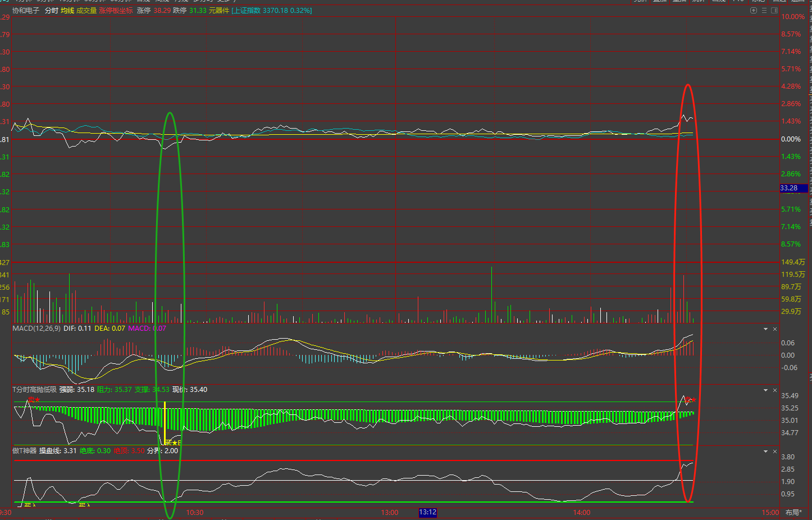Click the 149.4万 volume scale label
Image resolution: width=812 pixels, height=520 pixels.
(793, 262)
